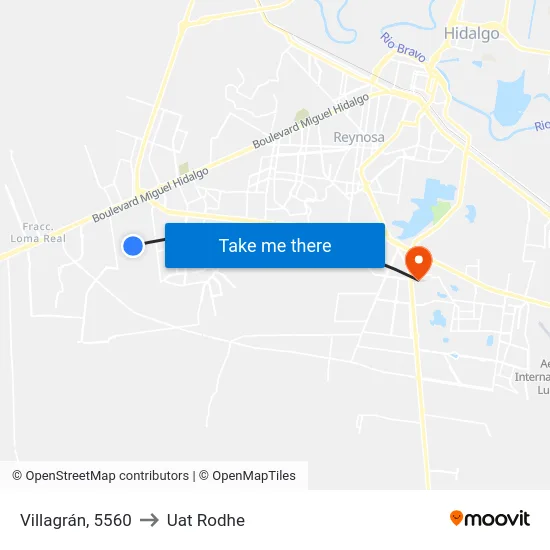Click the Uat Rodhe destination text

point(206,520)
